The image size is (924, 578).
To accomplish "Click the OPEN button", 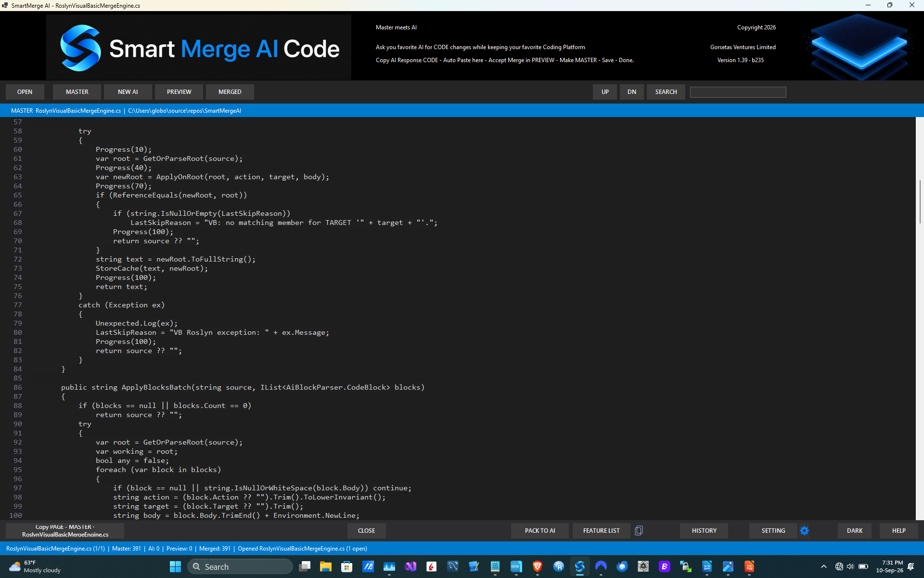I will pos(25,92).
